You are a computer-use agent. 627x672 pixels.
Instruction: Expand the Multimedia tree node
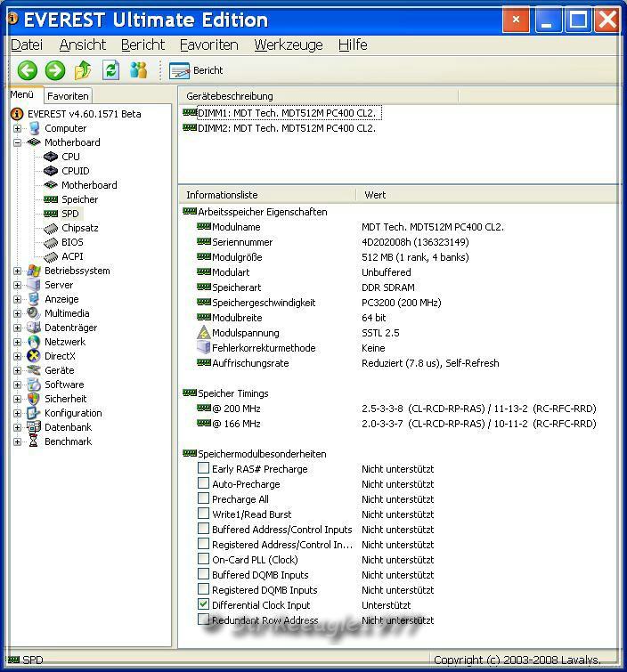[17, 313]
